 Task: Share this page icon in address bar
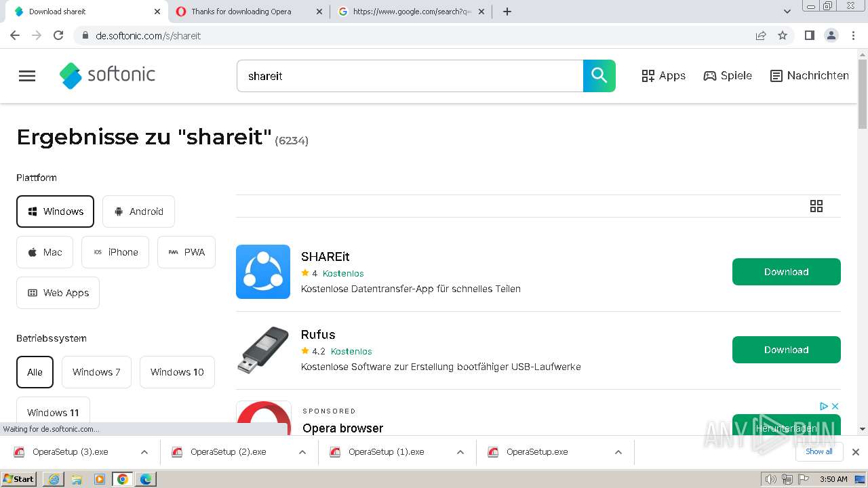coord(761,35)
